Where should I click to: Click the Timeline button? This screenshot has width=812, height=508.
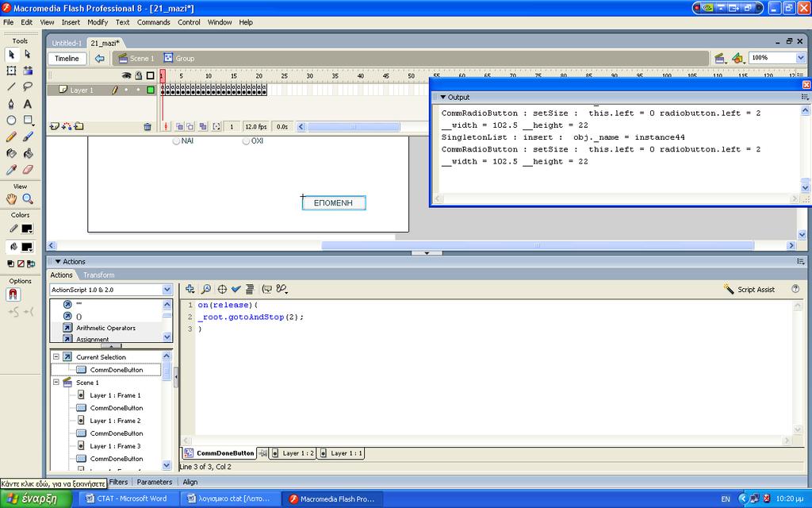pyautogui.click(x=67, y=59)
